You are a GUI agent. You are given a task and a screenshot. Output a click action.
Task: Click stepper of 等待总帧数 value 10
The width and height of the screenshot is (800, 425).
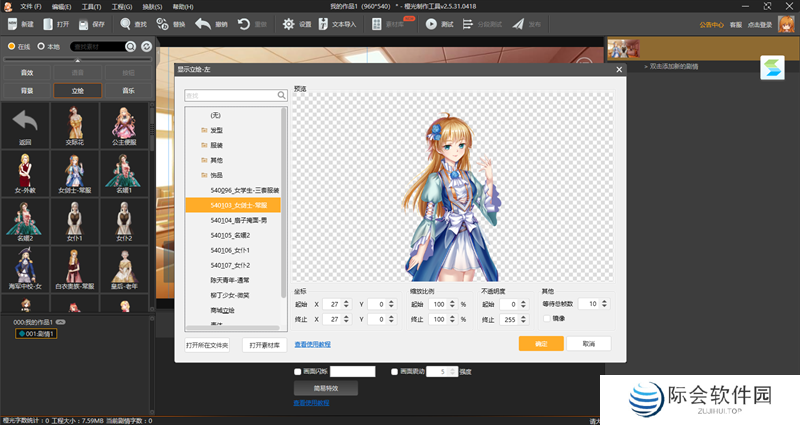click(604, 304)
